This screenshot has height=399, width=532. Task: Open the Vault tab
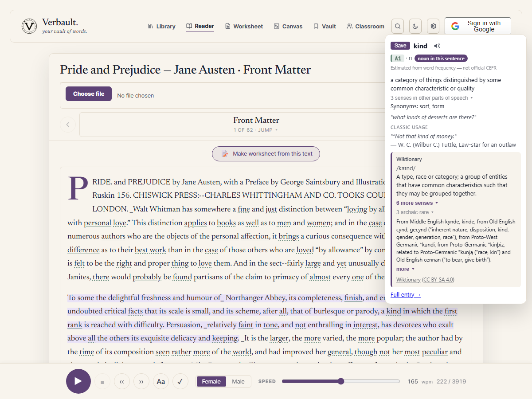click(325, 26)
